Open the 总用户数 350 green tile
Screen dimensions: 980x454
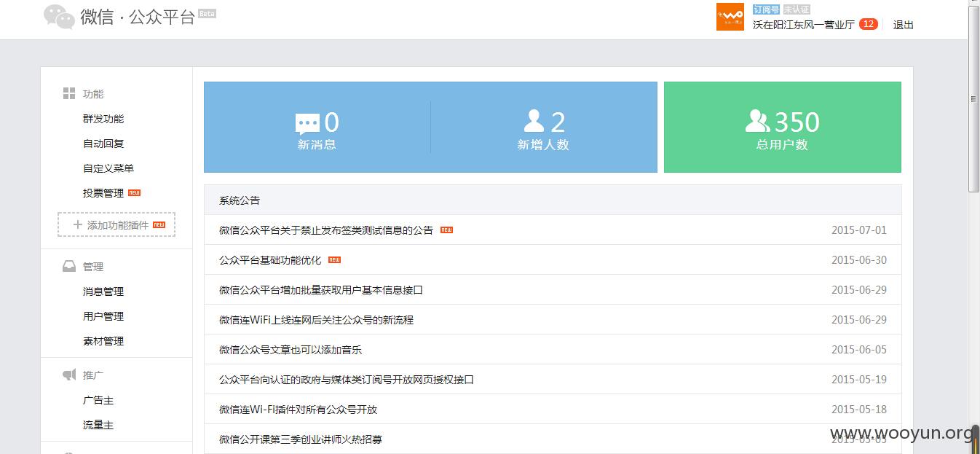(x=783, y=128)
